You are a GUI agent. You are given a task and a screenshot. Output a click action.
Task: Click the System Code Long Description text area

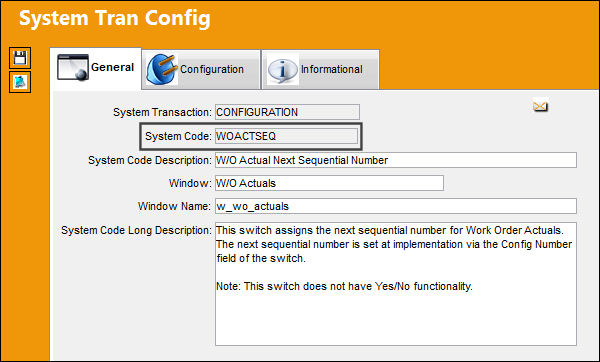[396, 284]
